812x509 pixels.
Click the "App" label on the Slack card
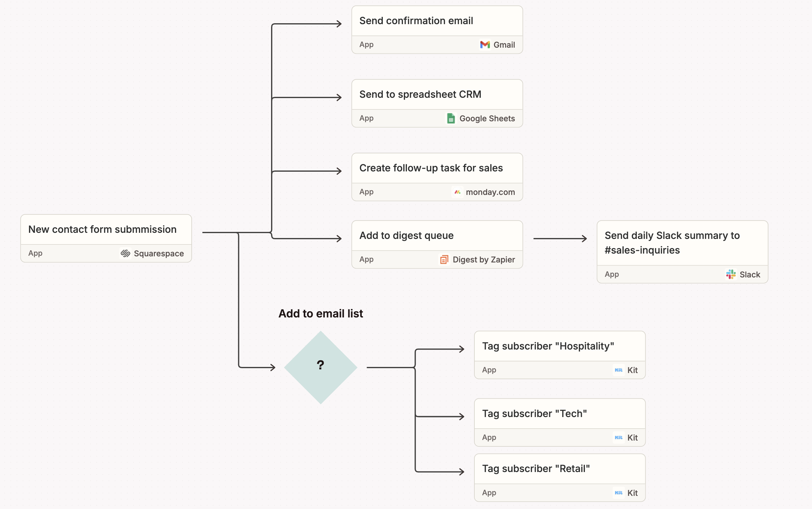point(611,274)
